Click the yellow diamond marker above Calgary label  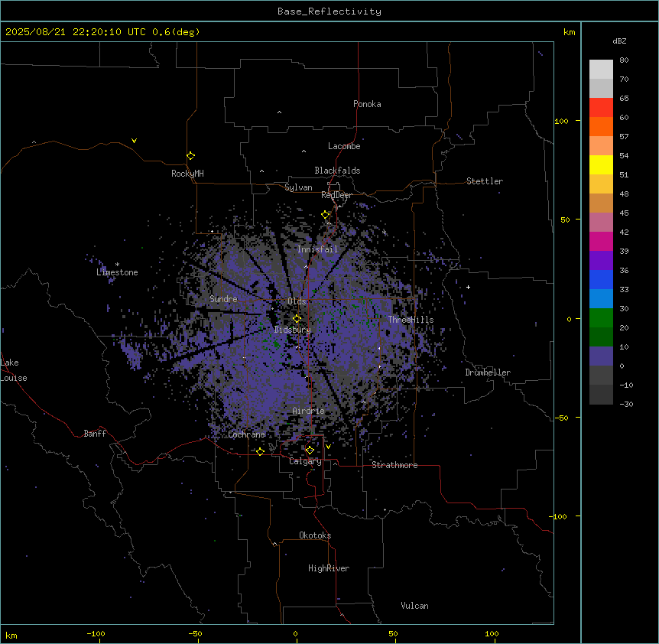coord(310,450)
